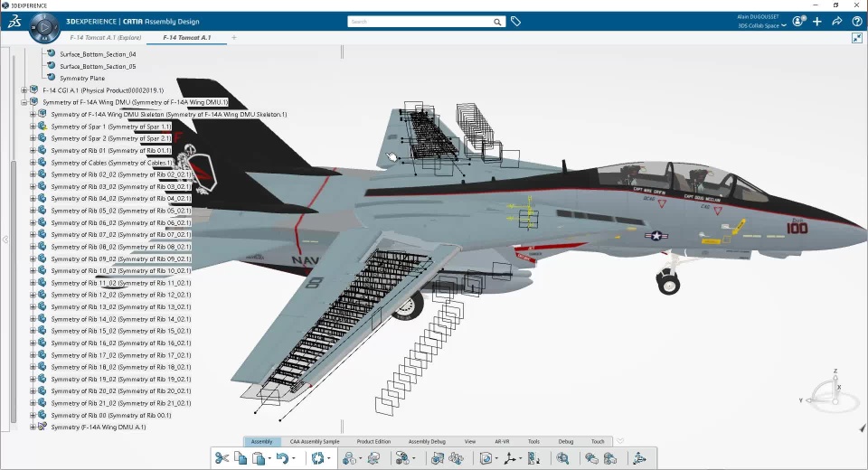
Task: Click the Undo arrow icon
Action: [283, 458]
